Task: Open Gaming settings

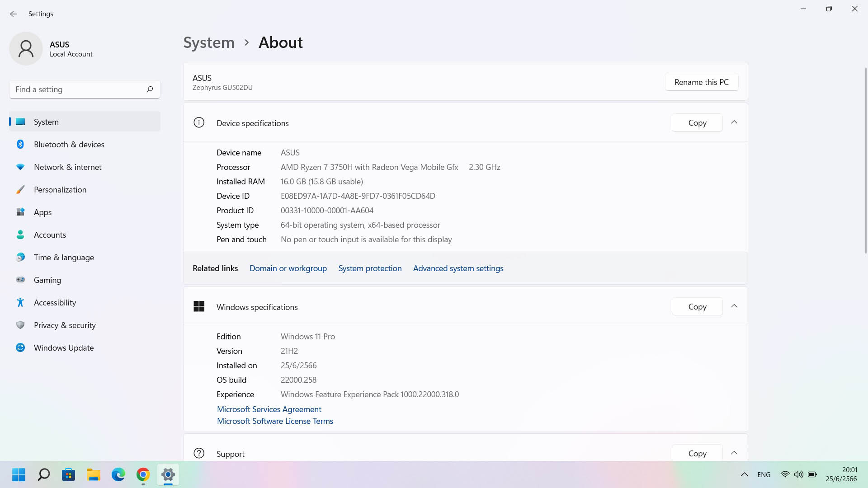Action: tap(85, 280)
